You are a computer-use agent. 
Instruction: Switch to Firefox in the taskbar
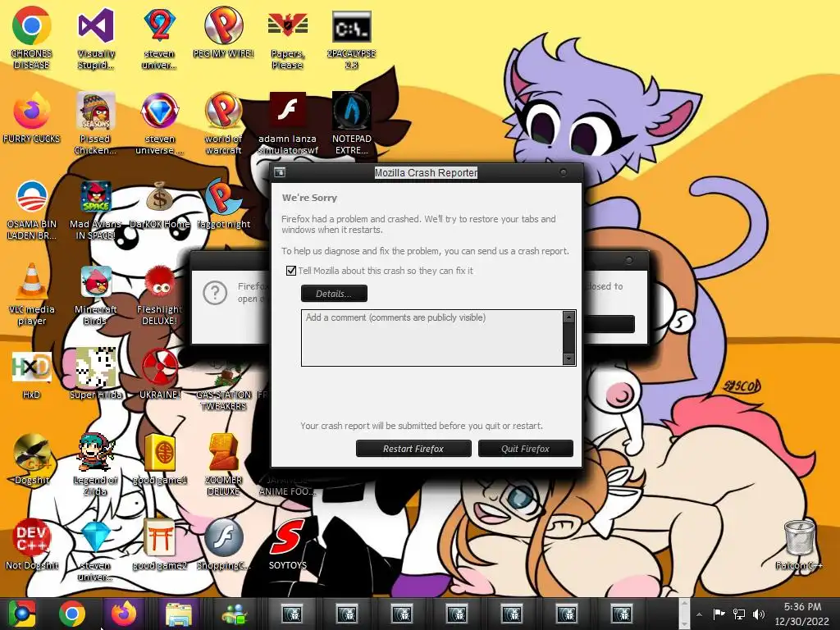pyautogui.click(x=123, y=614)
